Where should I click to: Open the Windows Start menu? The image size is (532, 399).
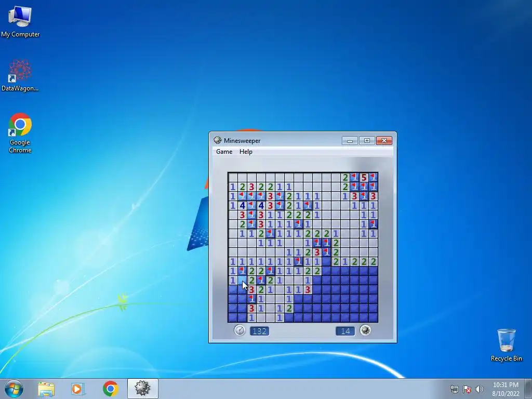click(x=14, y=389)
